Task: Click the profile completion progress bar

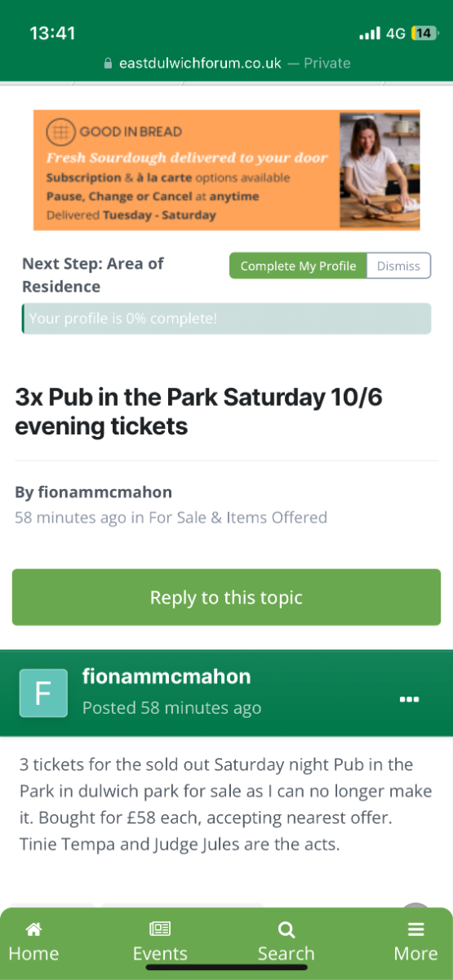Action: tap(226, 318)
